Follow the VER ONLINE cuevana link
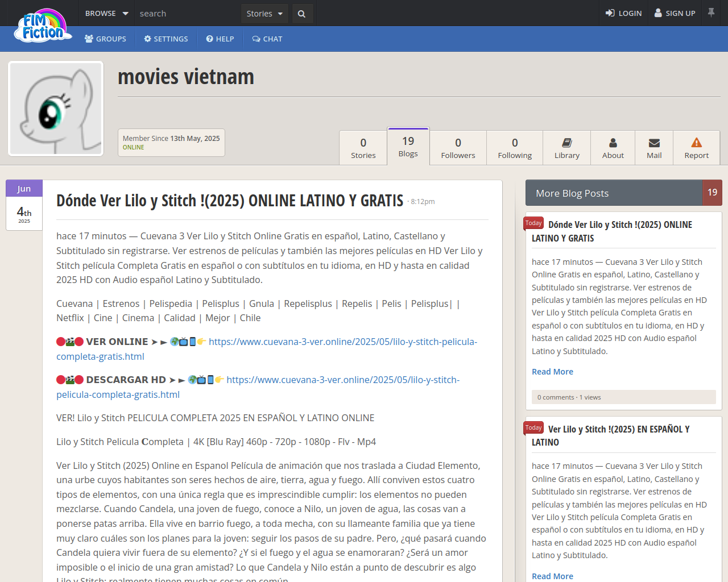728x582 pixels. click(x=267, y=349)
